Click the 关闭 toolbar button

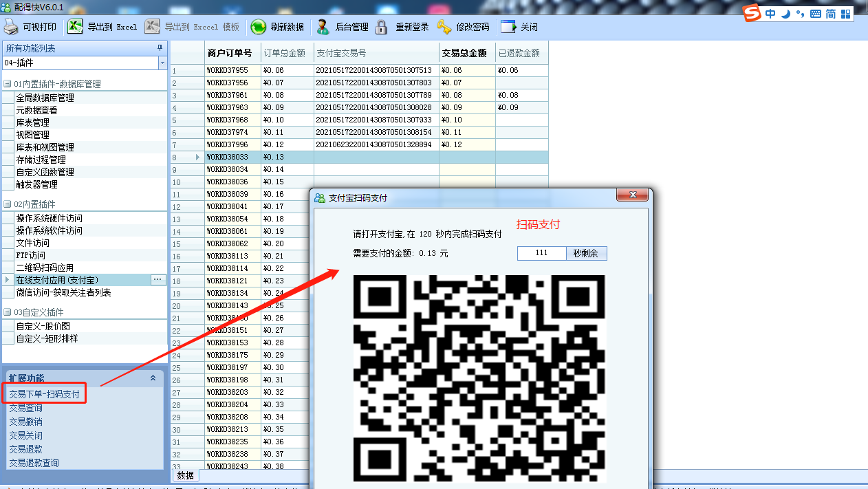[x=519, y=28]
